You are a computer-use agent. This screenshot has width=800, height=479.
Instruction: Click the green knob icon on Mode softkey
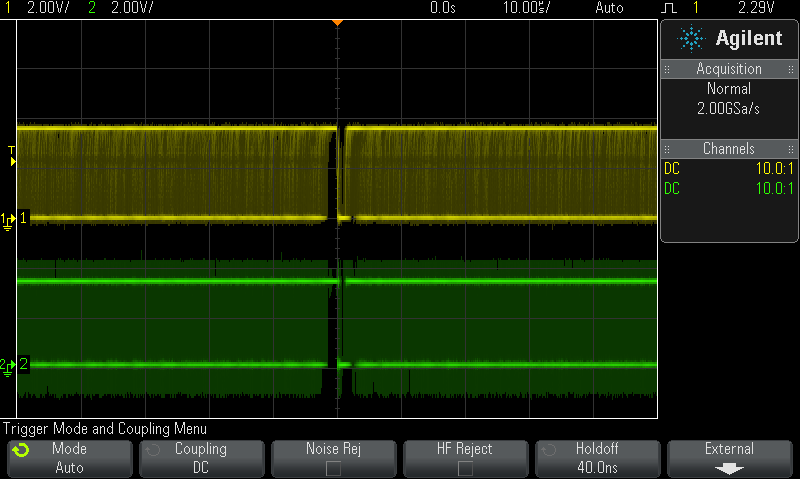[20, 450]
